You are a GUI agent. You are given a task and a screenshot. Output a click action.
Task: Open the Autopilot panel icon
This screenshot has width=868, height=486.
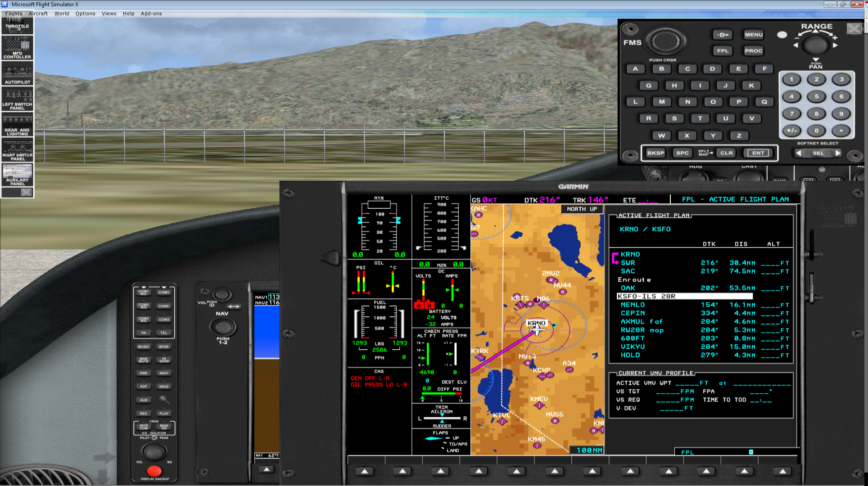[17, 73]
